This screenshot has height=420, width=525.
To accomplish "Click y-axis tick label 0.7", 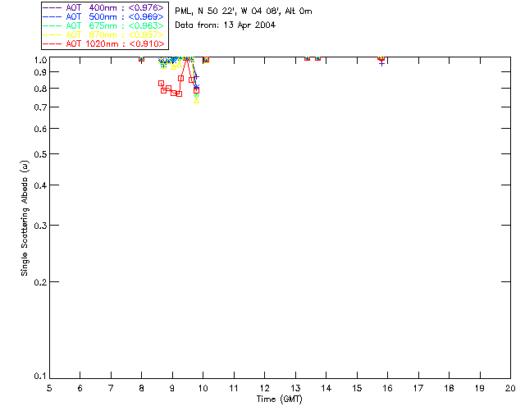I will coord(40,107).
